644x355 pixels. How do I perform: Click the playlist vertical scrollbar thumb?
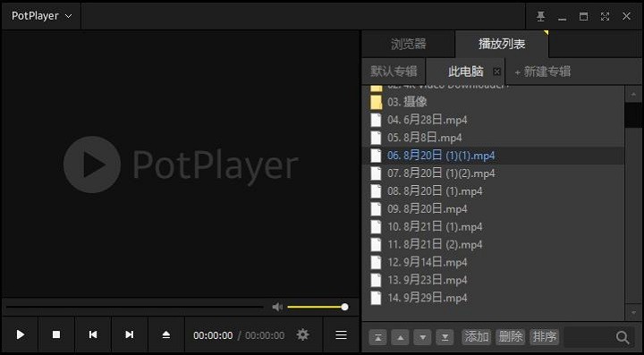coord(633,115)
